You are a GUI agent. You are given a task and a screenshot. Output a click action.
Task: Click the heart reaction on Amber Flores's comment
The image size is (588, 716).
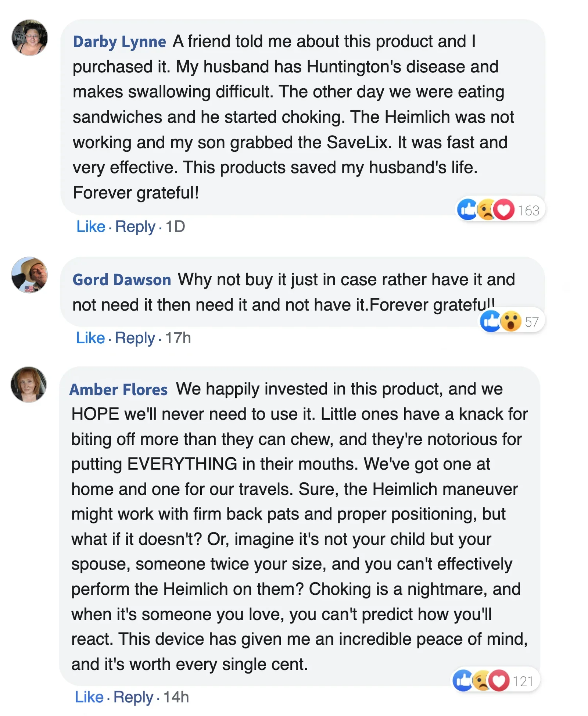(499, 681)
